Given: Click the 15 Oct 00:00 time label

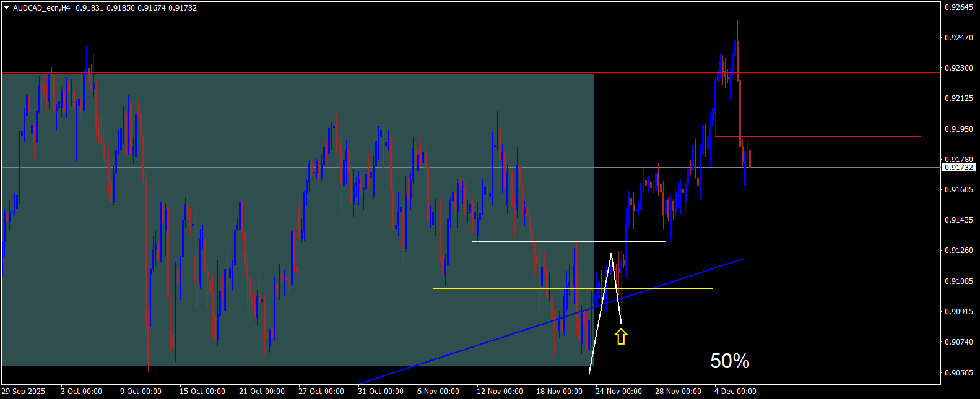Looking at the screenshot, I should pos(202,392).
